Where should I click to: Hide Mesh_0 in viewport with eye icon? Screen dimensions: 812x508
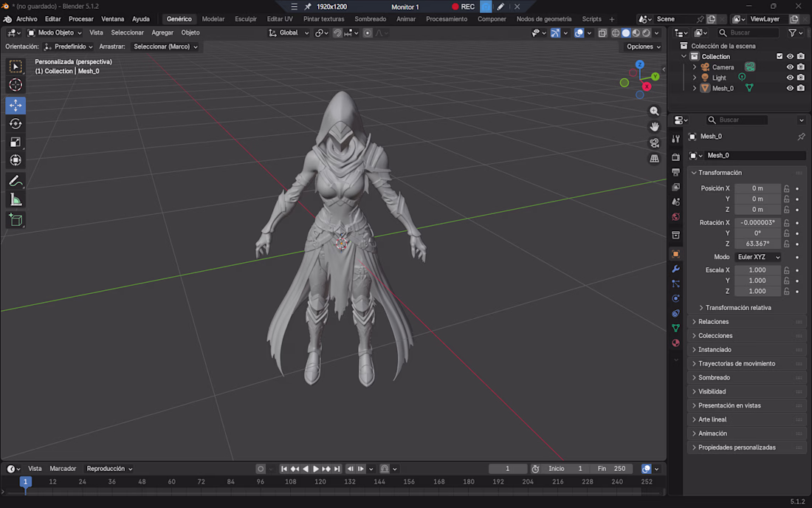[x=790, y=88]
